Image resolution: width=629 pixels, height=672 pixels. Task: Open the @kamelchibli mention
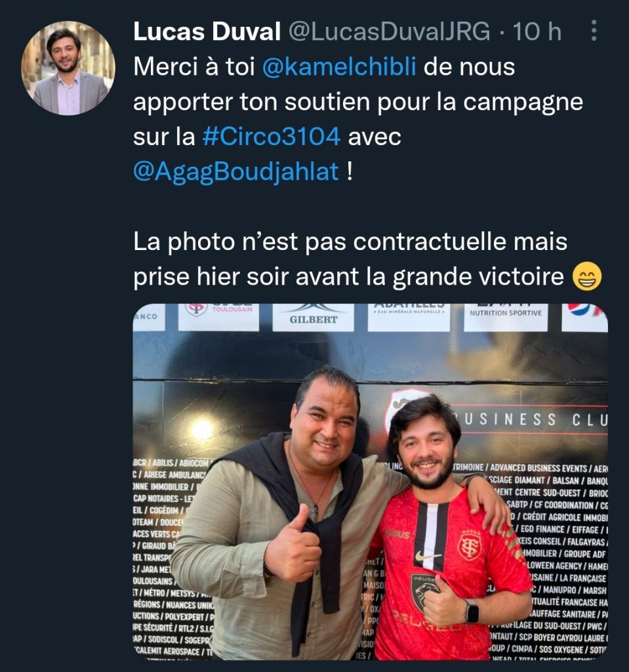click(x=339, y=67)
